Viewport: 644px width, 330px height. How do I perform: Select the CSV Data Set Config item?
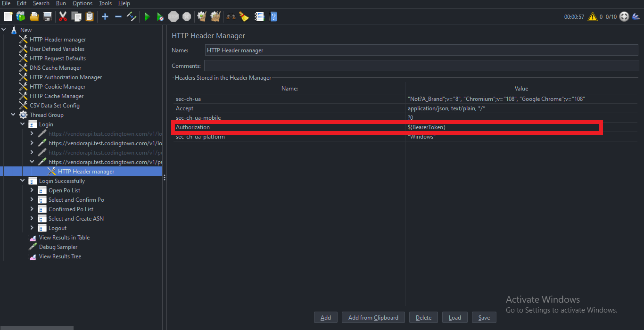(x=54, y=105)
